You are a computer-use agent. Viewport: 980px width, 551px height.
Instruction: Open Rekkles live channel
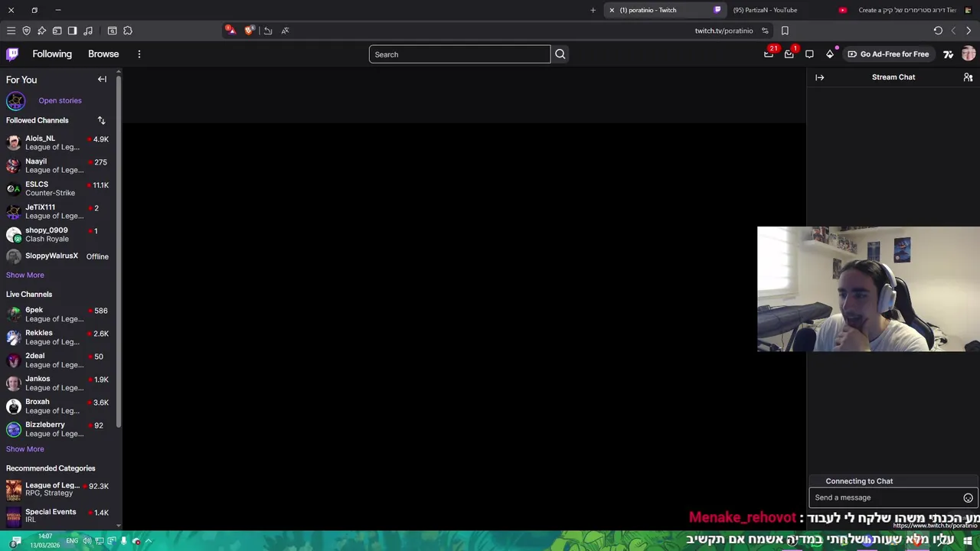coord(58,337)
